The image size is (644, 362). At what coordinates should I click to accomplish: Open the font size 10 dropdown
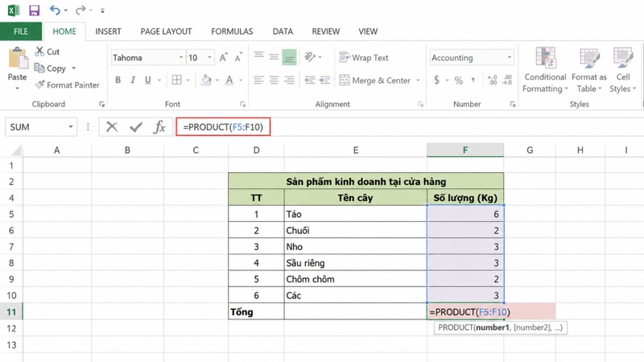209,57
